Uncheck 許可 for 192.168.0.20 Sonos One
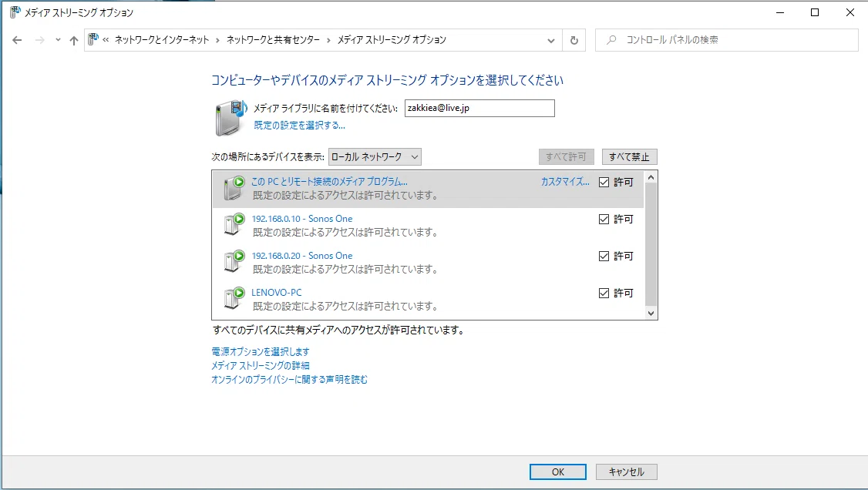The width and height of the screenshot is (868, 490). coord(604,256)
